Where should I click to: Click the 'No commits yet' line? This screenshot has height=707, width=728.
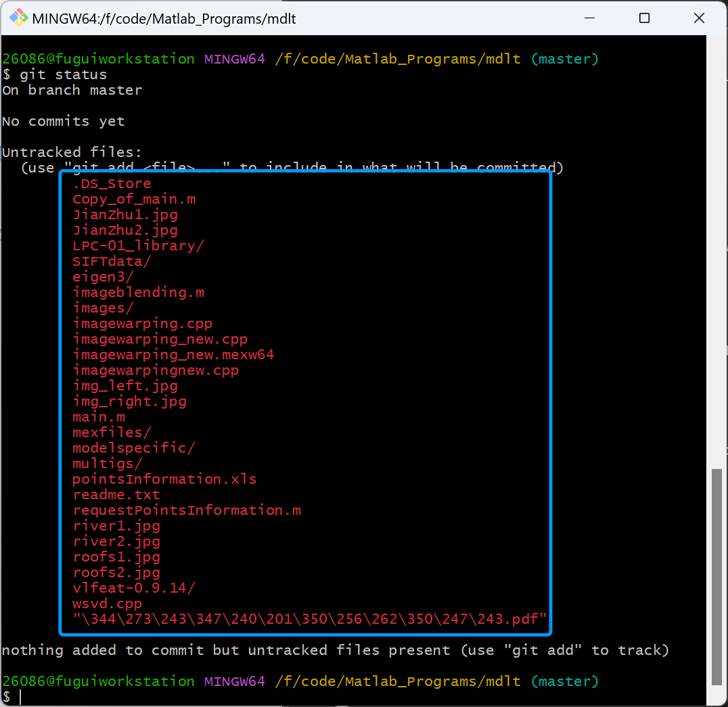[x=63, y=121]
